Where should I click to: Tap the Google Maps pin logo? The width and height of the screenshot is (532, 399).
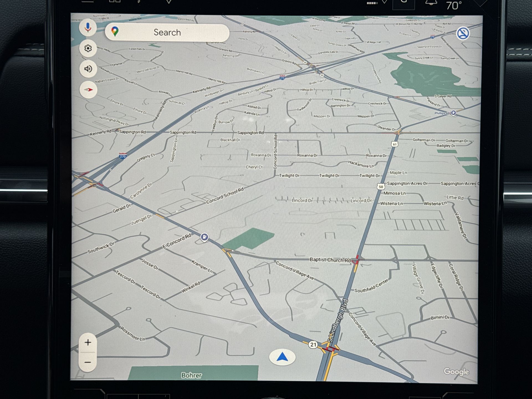tap(115, 32)
